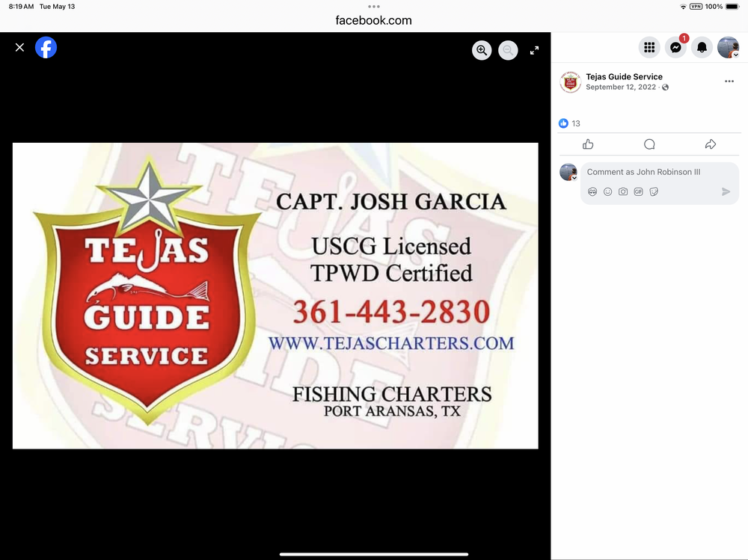Zoom out of the photo
The height and width of the screenshot is (560, 748).
pyautogui.click(x=508, y=50)
